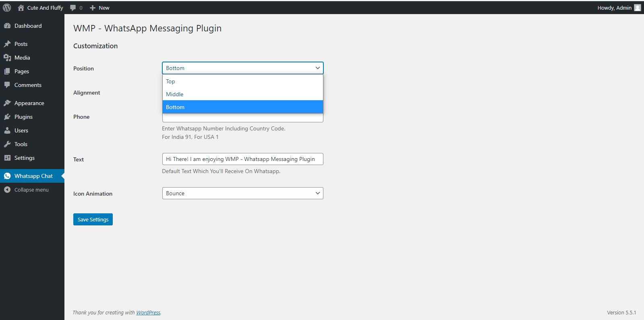Open the Appearance menu
The width and height of the screenshot is (644, 320).
pyautogui.click(x=29, y=103)
